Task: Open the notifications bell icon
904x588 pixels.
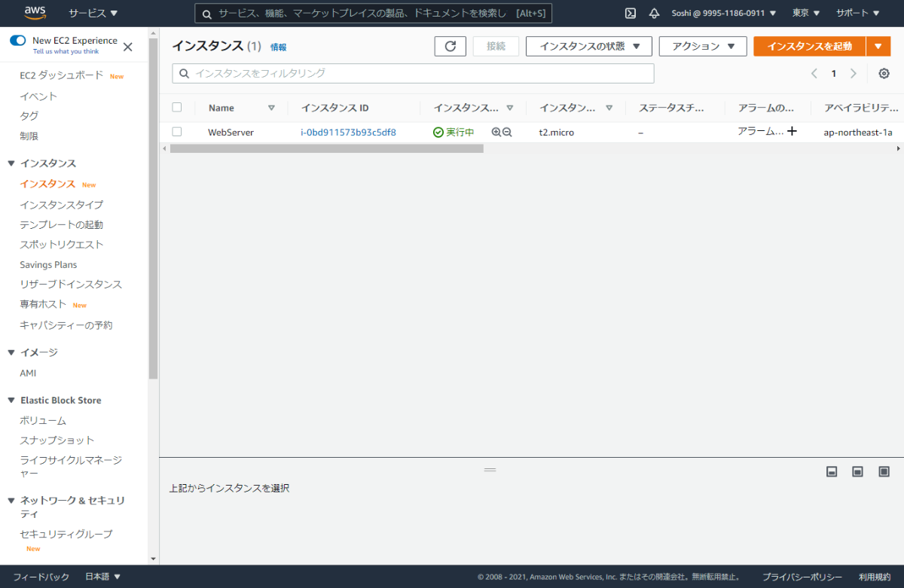Action: [654, 13]
